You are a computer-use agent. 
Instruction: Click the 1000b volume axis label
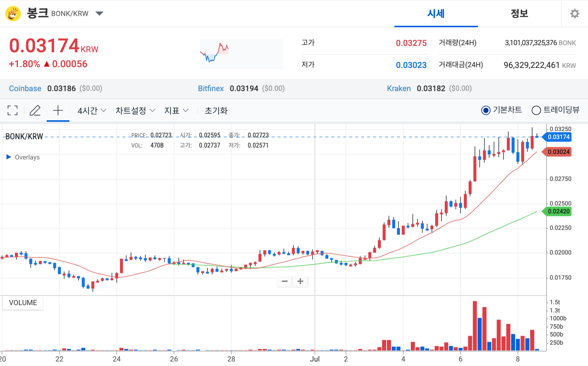(558, 319)
